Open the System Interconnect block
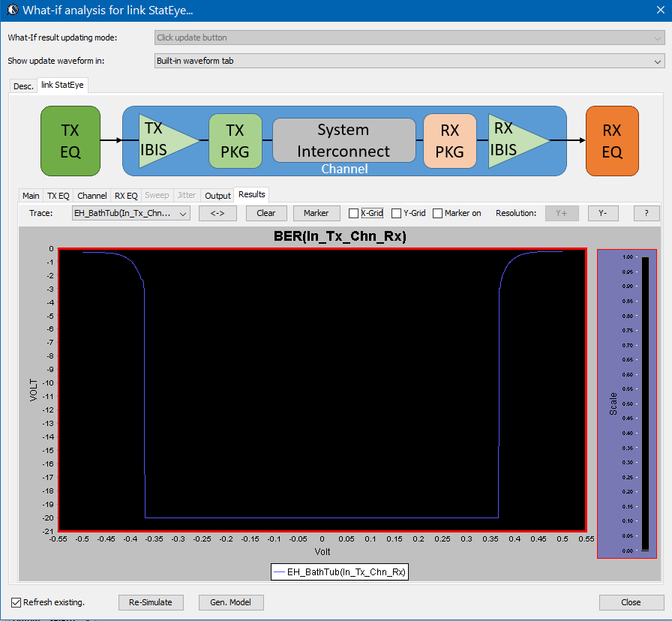 pos(343,140)
